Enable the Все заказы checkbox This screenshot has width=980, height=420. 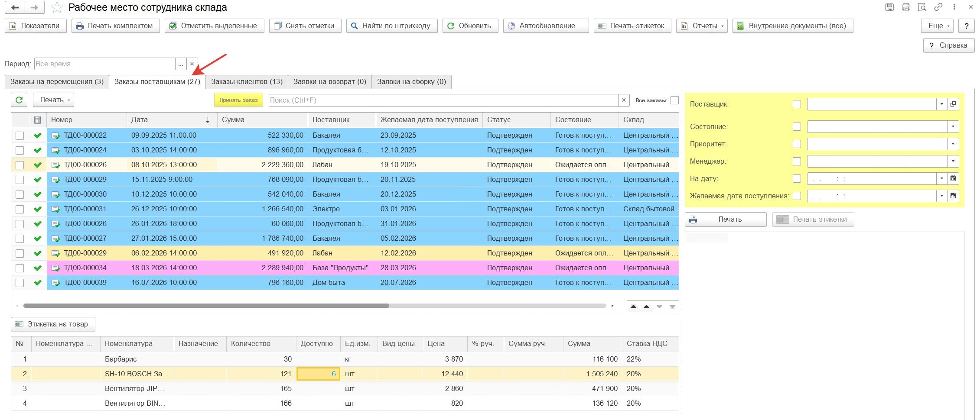click(x=674, y=100)
